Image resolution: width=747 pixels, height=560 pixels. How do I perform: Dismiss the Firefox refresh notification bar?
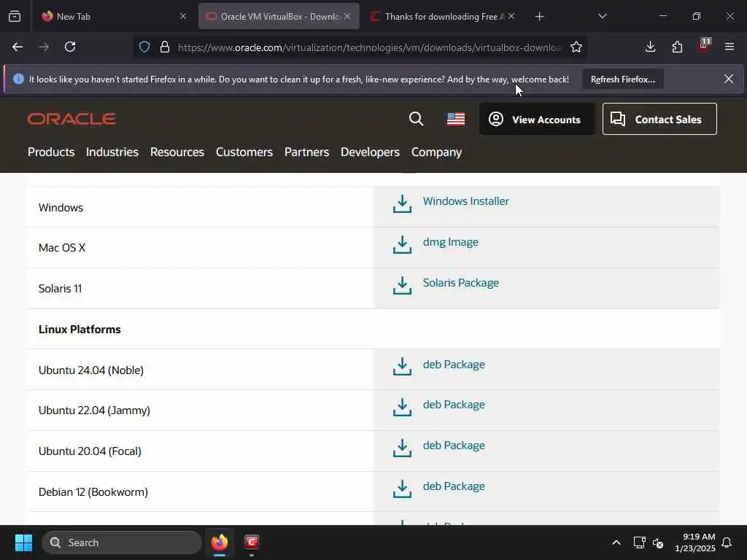729,79
